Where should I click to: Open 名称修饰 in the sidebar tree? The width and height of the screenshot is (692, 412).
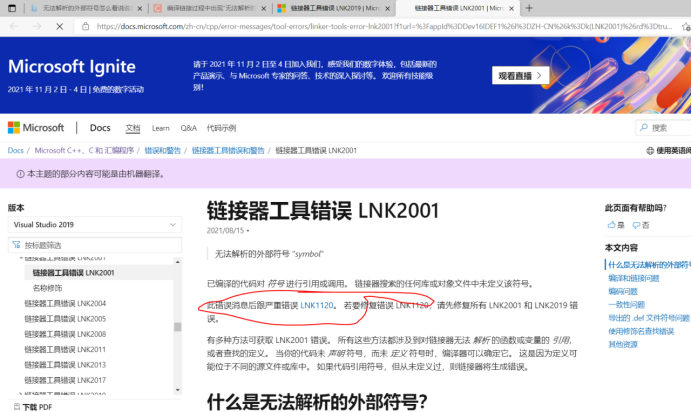click(47, 288)
